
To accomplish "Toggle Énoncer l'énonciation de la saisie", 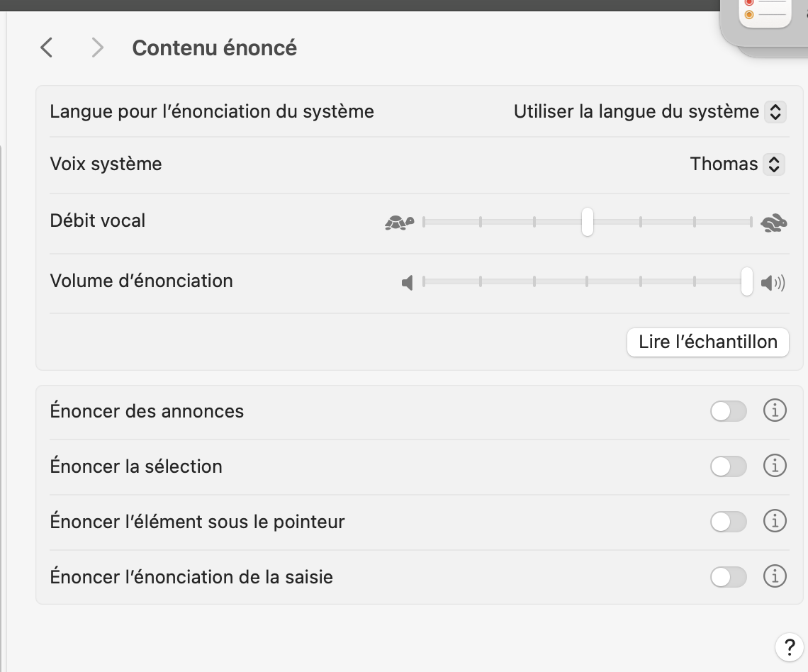I will click(x=728, y=577).
